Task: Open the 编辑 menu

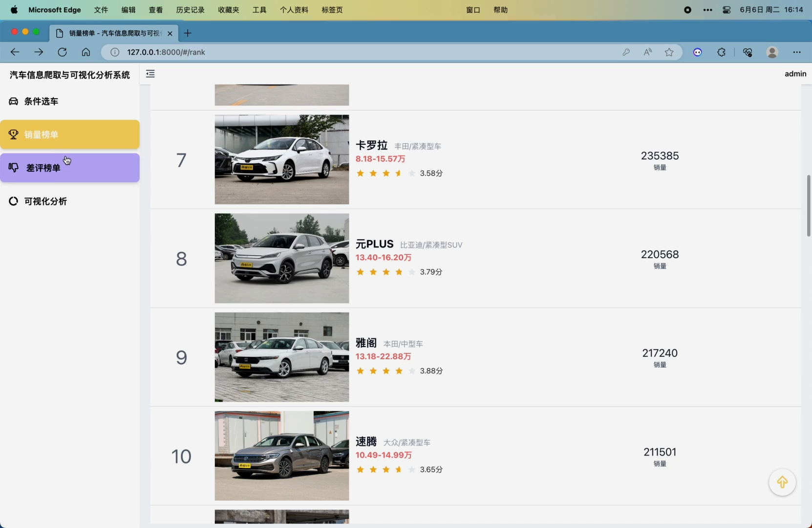Action: 128,10
